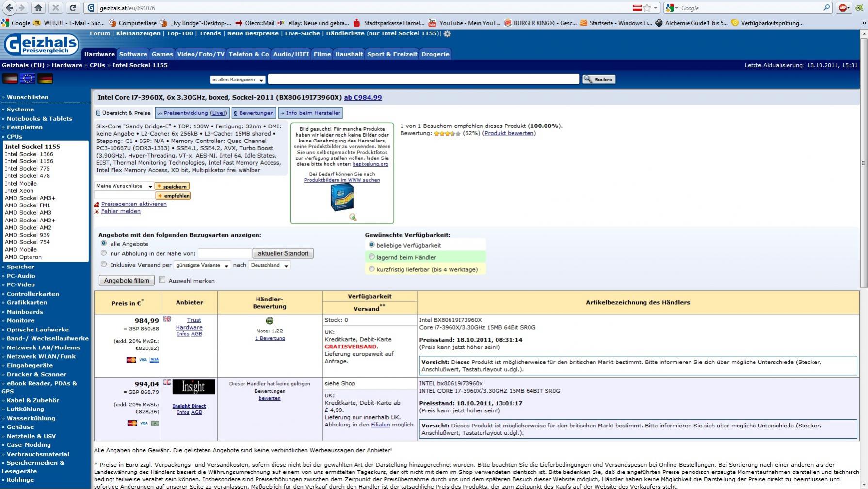Image resolution: width=868 pixels, height=489 pixels.
Task: Click the browser back arrow button
Action: click(x=9, y=8)
